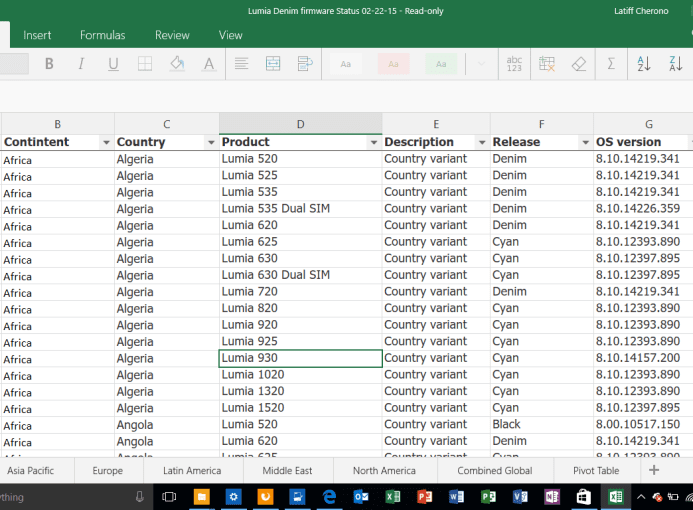Open the Description column filter dropdown
Viewport: 693px width, 510px height.
pyautogui.click(x=482, y=142)
